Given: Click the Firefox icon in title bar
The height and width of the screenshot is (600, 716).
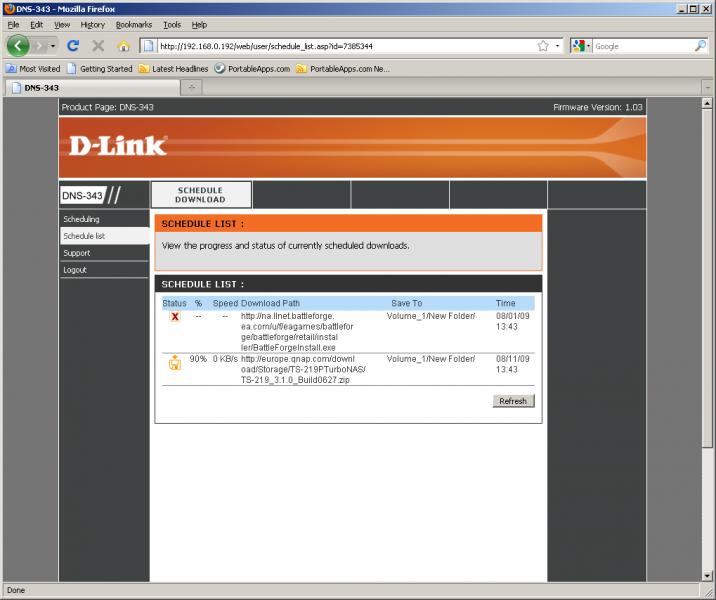Looking at the screenshot, I should pyautogui.click(x=10, y=9).
